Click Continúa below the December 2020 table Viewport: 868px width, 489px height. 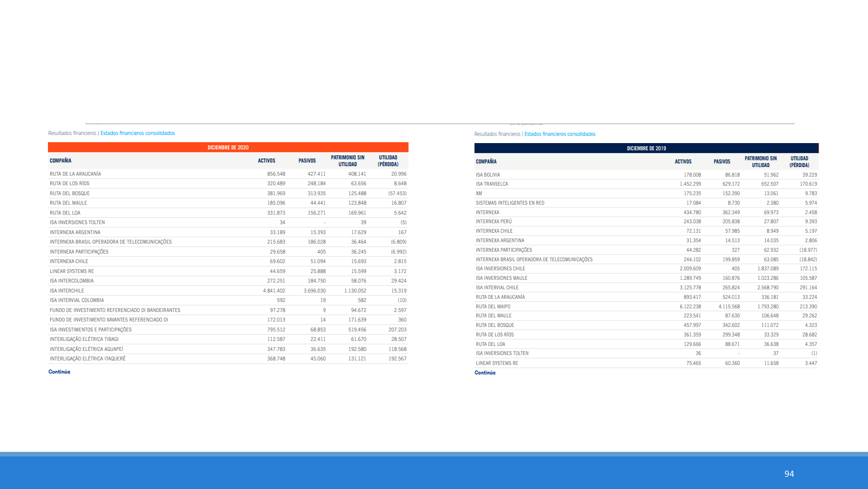click(59, 372)
